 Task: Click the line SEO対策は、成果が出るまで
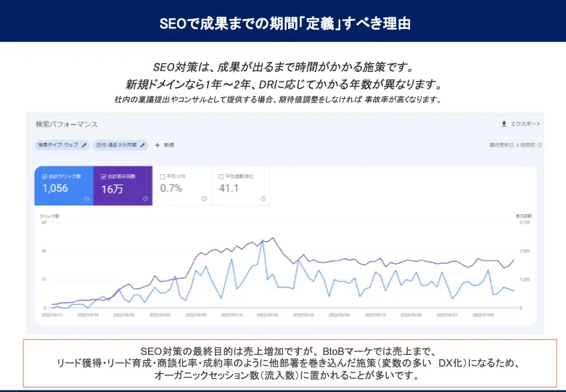click(284, 67)
